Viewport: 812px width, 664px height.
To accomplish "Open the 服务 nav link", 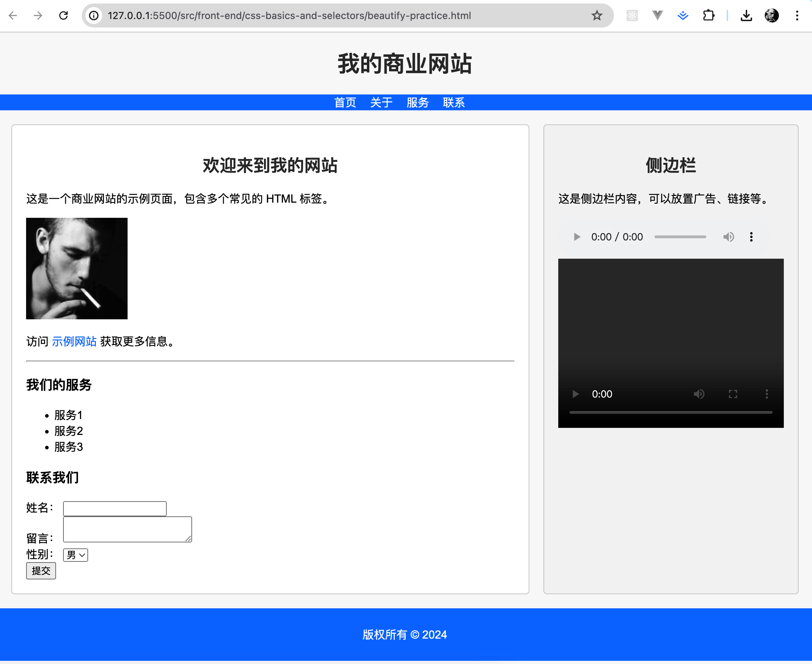I will [417, 103].
